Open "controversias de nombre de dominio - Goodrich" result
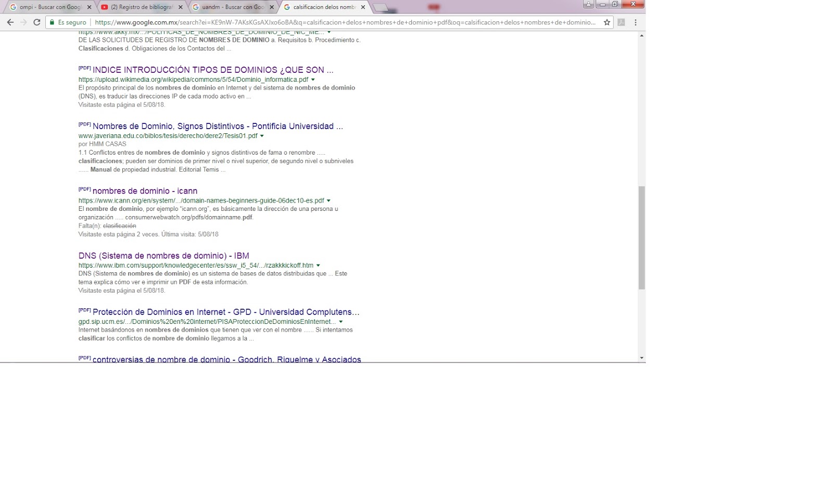The width and height of the screenshot is (833, 504). 226,359
